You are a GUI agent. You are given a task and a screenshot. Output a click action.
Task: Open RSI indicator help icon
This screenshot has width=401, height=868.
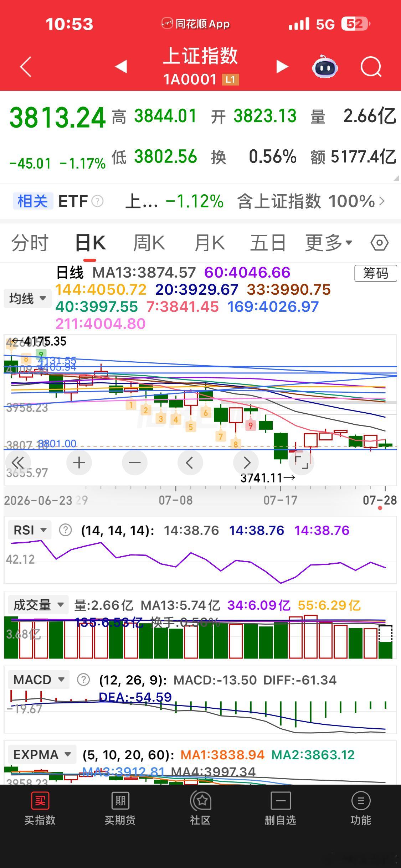[x=66, y=530]
